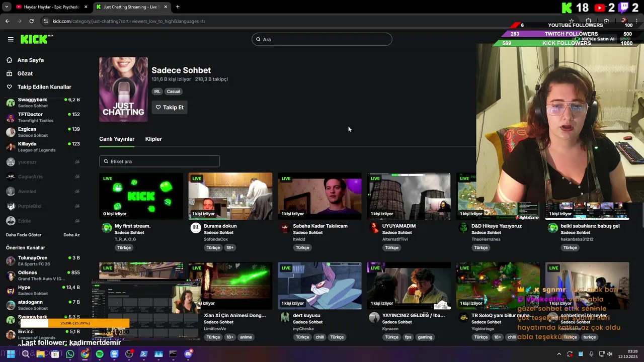Click chill tag under dert kuyusu
Screen dimensions: 644x362
coord(319,337)
